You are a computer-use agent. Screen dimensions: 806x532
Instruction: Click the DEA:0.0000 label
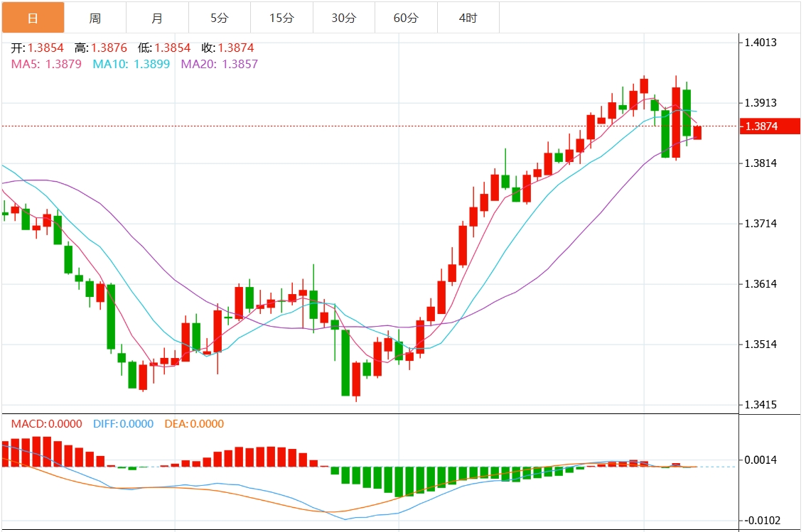click(x=194, y=423)
